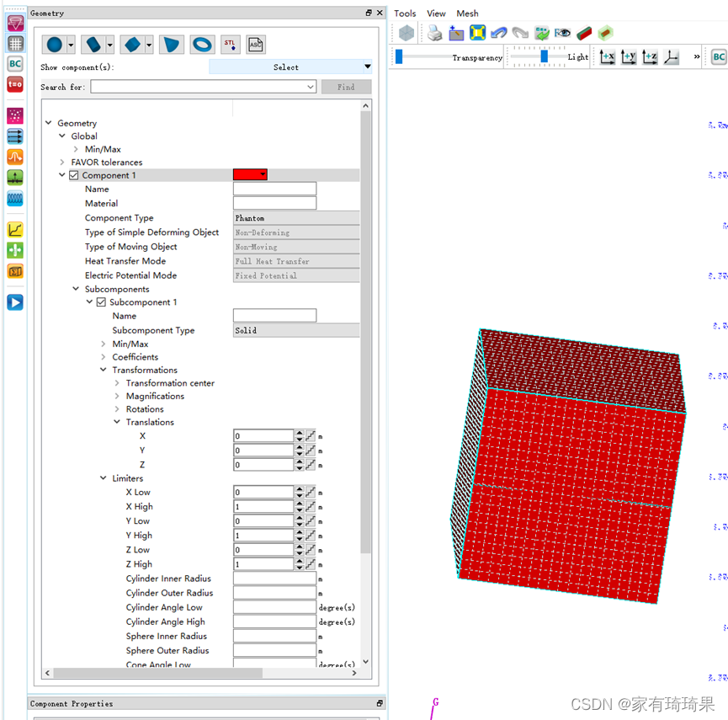Viewport: 728px width, 720px height.
Task: Click the FAVORize eye icon
Action: tap(562, 33)
